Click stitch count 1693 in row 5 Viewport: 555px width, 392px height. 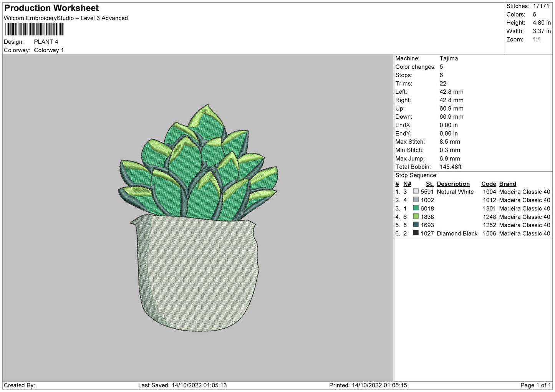pos(427,225)
